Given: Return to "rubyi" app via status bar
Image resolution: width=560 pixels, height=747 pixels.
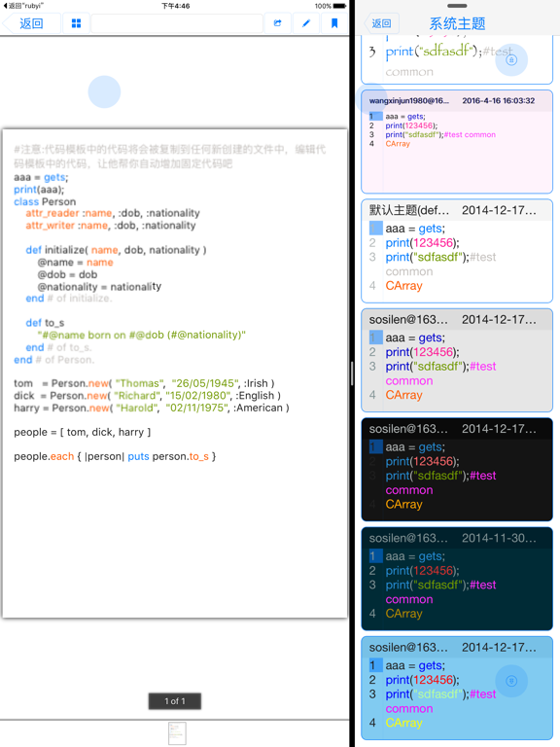Looking at the screenshot, I should pyautogui.click(x=23, y=6).
